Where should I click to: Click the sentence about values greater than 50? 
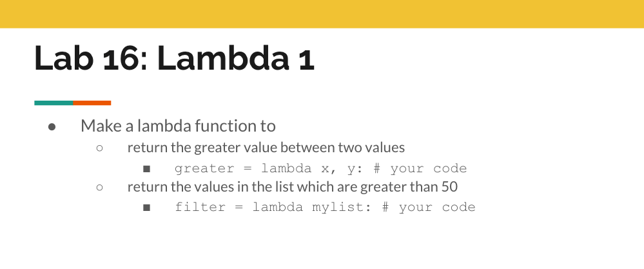pyautogui.click(x=292, y=187)
